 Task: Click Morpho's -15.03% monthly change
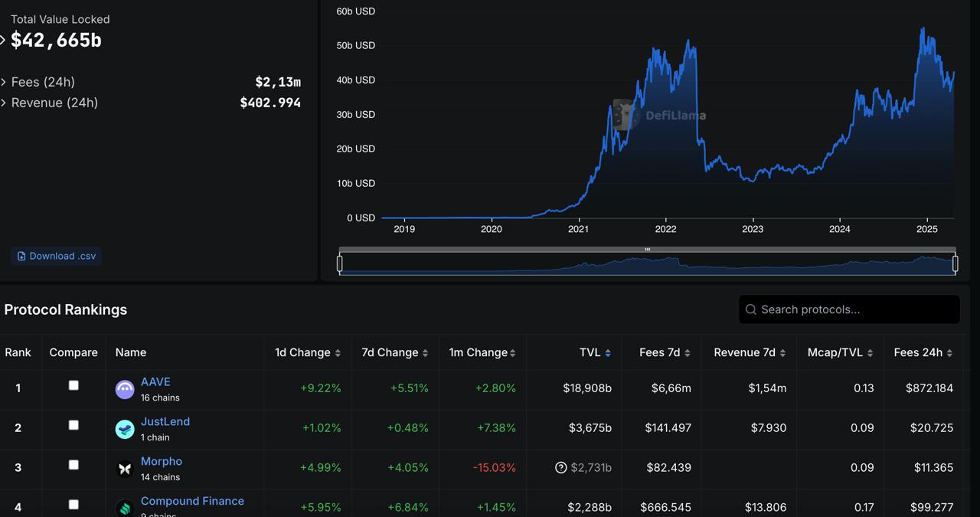495,468
